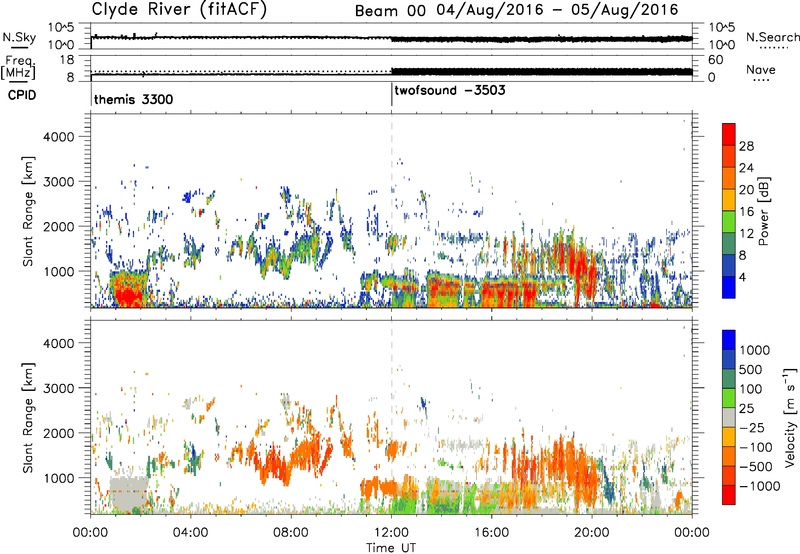Pick the gray segment of the Velocity colorbar
800x554 pixels.
729,417
